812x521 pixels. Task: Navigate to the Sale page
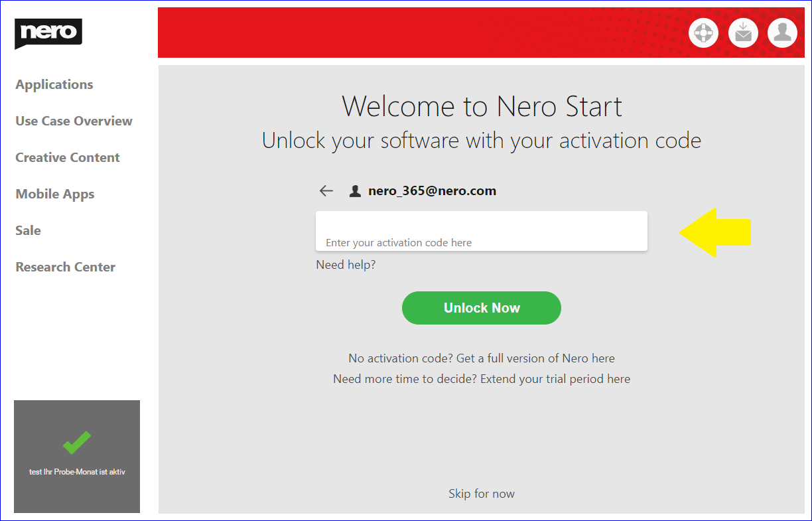(28, 230)
